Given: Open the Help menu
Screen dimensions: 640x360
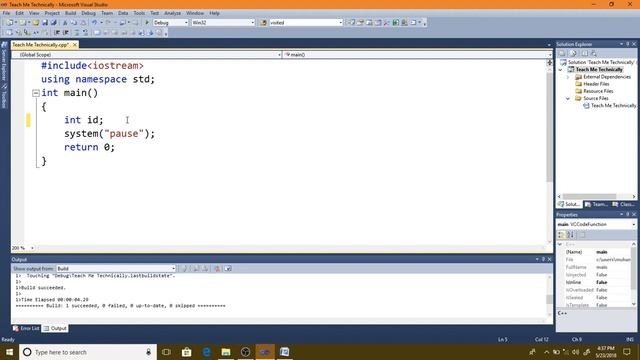Looking at the screenshot, I should click(x=214, y=13).
